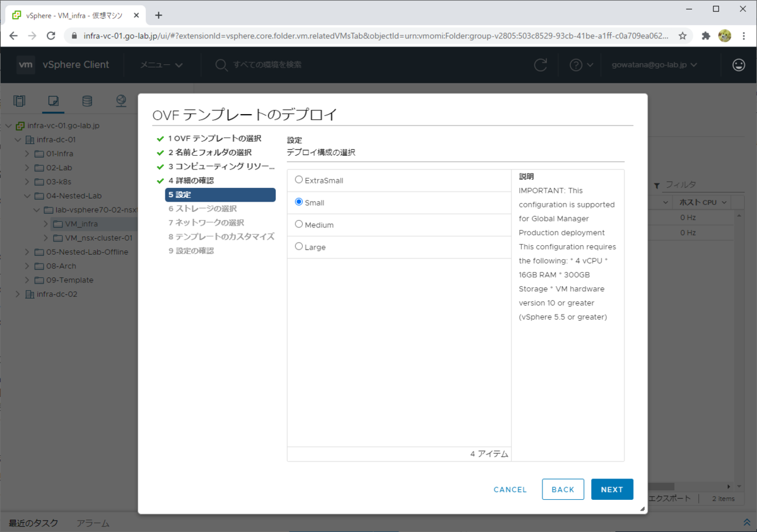Expand the 02-Lab folder
This screenshot has height=532, width=757.
(27, 168)
